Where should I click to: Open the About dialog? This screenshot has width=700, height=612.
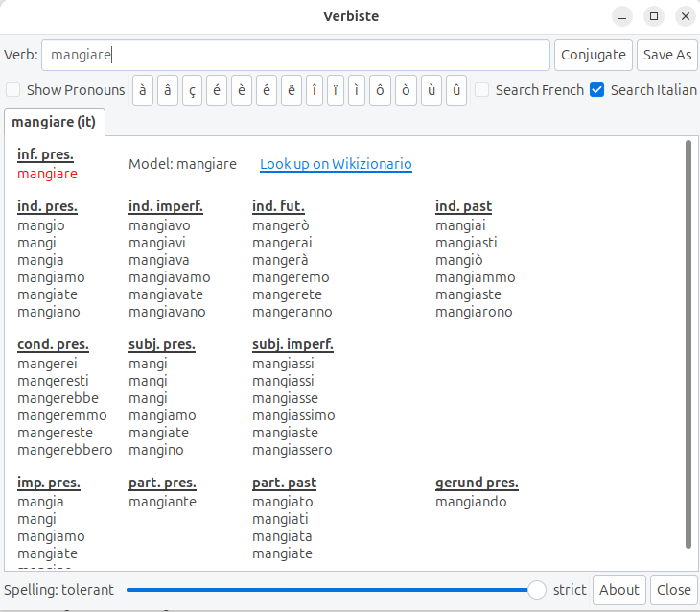click(x=618, y=590)
